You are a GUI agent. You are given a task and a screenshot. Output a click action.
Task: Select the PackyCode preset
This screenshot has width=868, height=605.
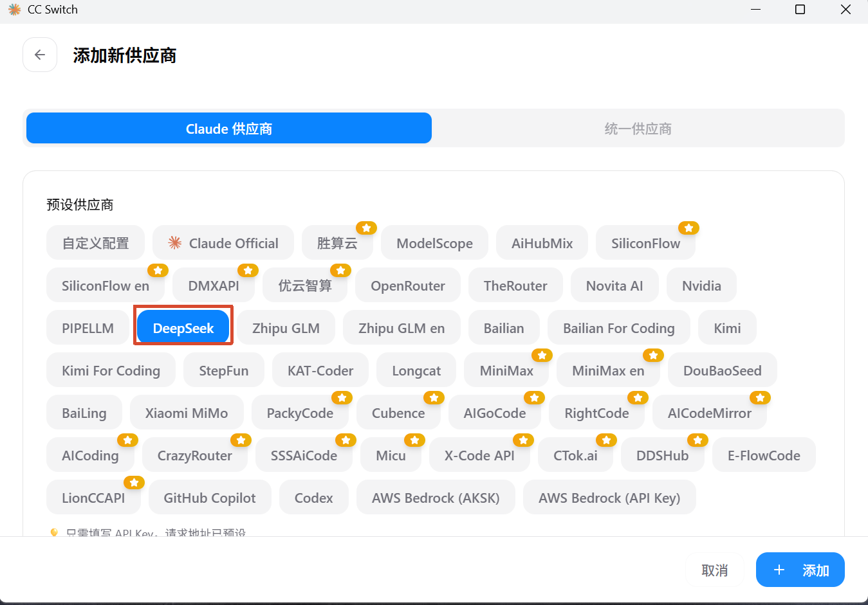[x=300, y=413]
